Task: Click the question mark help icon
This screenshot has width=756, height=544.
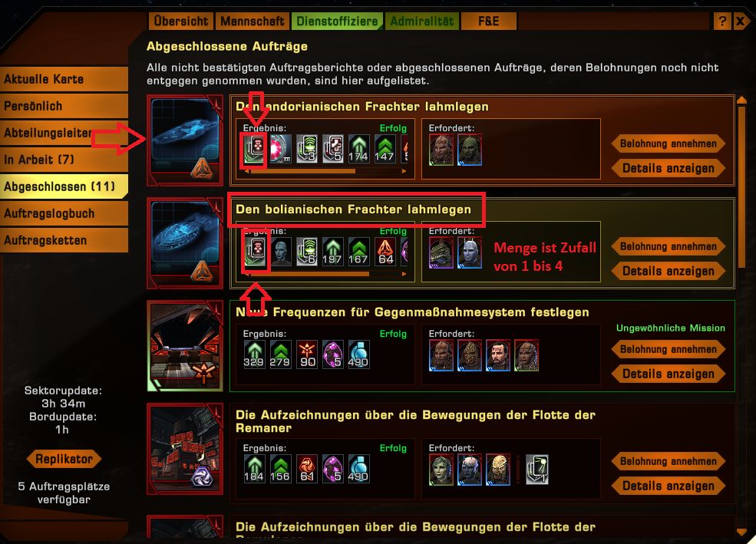Action: (721, 21)
